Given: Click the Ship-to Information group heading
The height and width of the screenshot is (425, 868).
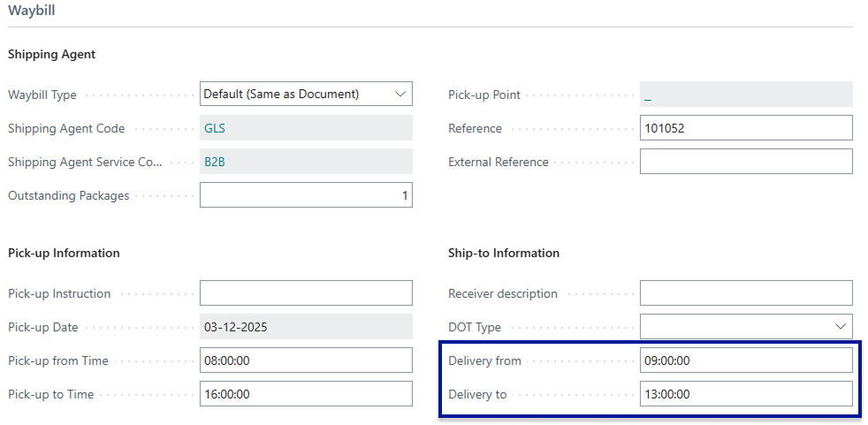Looking at the screenshot, I should pyautogui.click(x=504, y=253).
